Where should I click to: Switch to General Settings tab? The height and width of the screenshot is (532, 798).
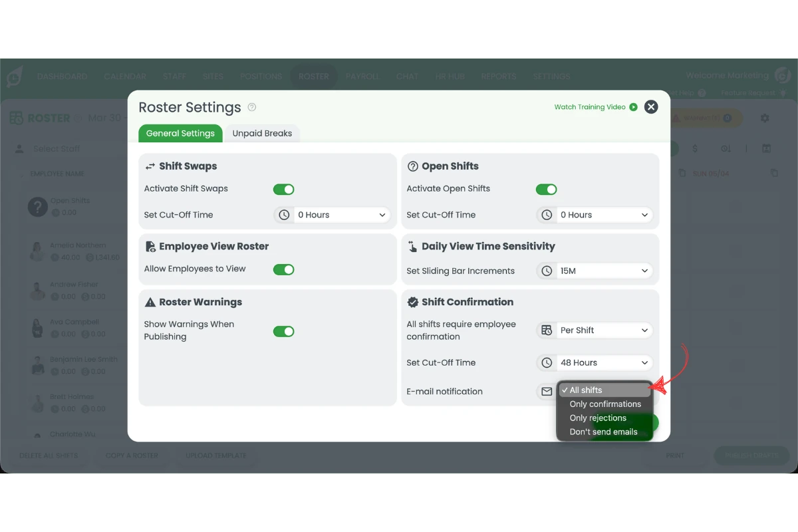pyautogui.click(x=180, y=133)
